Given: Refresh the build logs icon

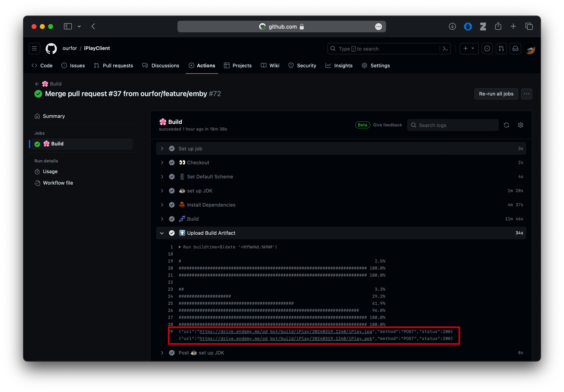Looking at the screenshot, I should point(506,125).
